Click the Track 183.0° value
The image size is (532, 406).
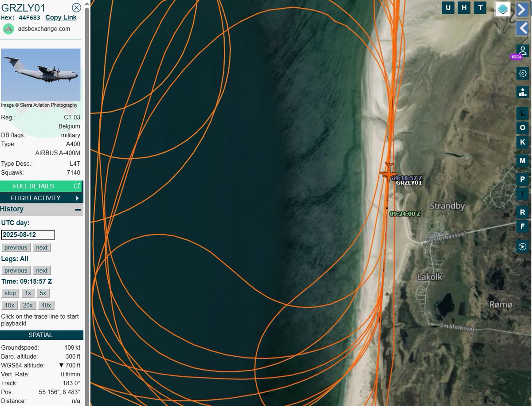point(71,383)
